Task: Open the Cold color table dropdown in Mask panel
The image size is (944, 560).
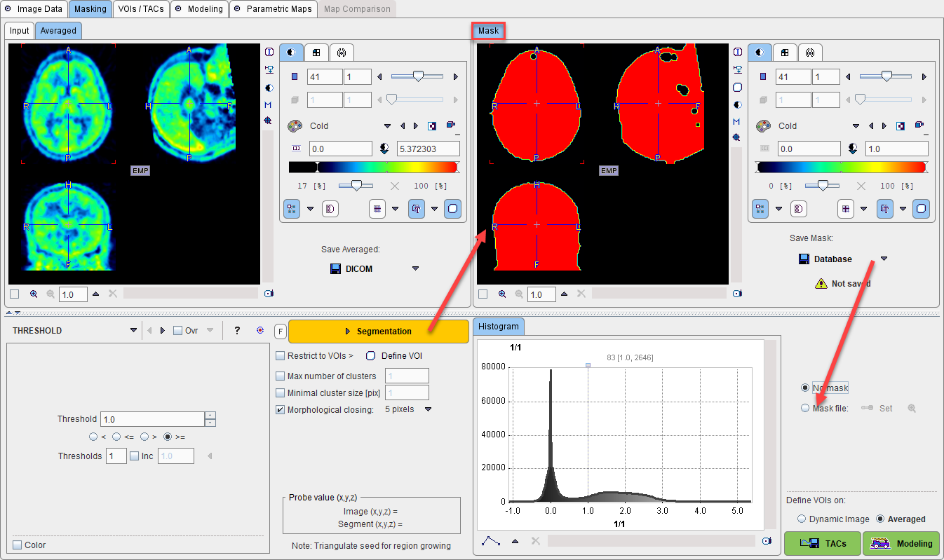Action: coord(856,126)
